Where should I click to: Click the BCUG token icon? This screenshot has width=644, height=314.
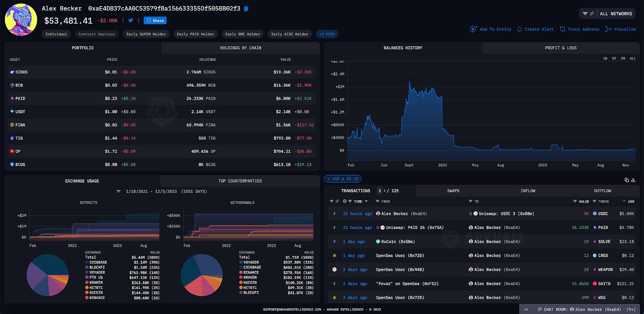12,164
